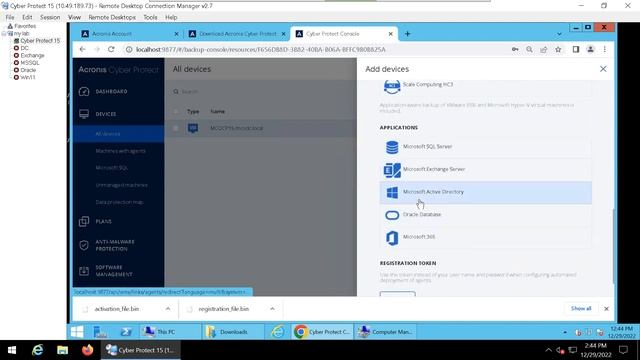Select Microsoft SQL Server application

(x=485, y=147)
